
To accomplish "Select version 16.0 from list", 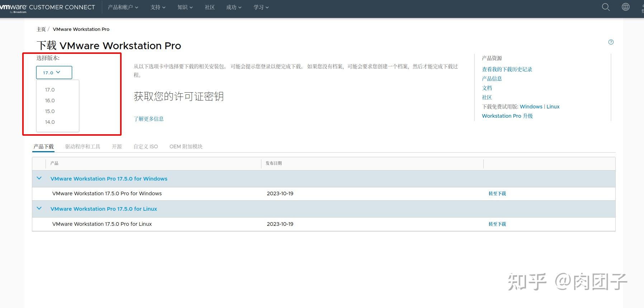I will point(50,101).
